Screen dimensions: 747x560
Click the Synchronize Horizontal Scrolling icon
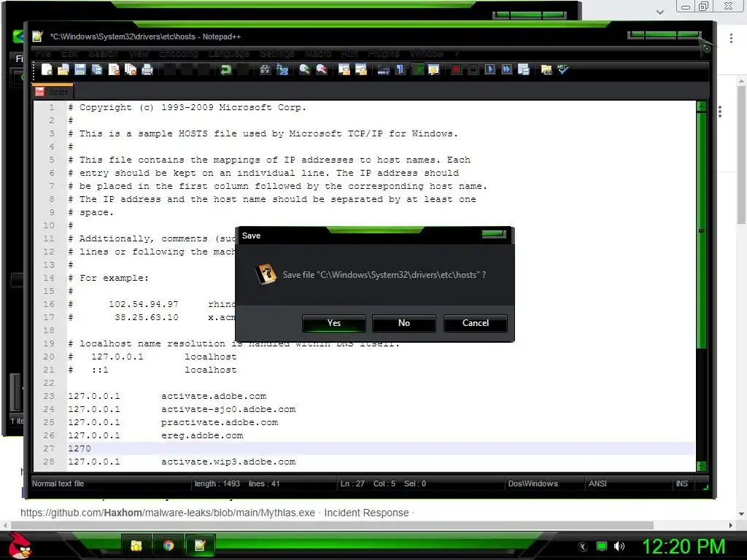coord(360,69)
